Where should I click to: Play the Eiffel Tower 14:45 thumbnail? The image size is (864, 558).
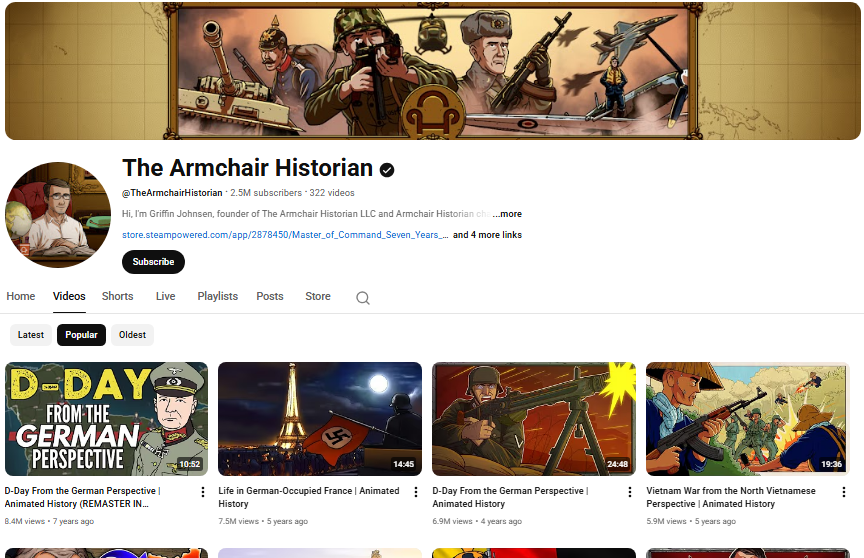[320, 419]
